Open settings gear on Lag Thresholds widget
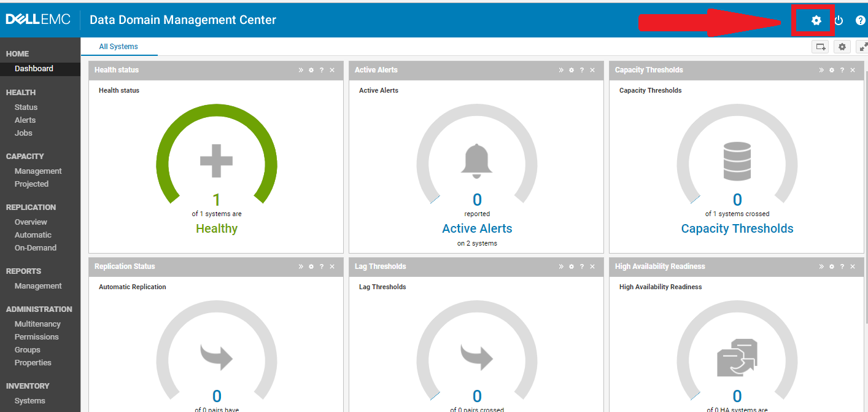The width and height of the screenshot is (868, 412). coord(571,266)
